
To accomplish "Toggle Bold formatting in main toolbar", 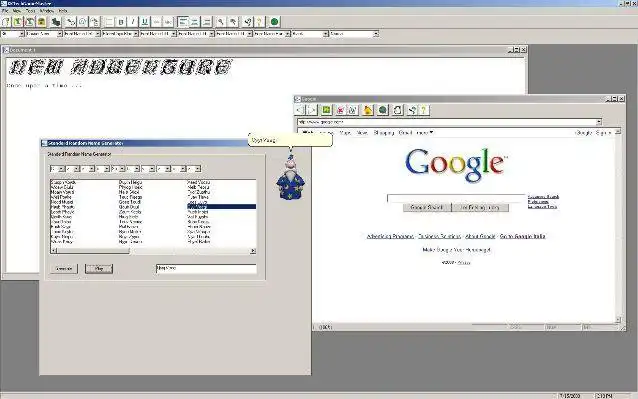I will pos(121,22).
